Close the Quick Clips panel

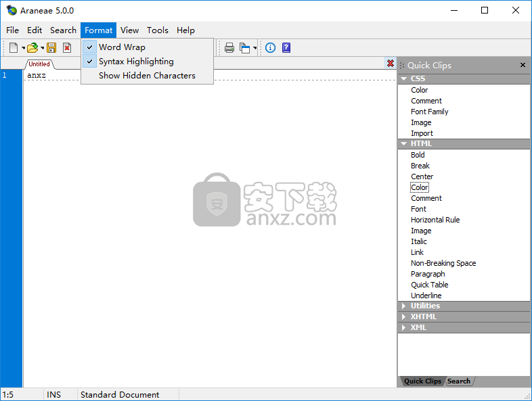point(523,65)
